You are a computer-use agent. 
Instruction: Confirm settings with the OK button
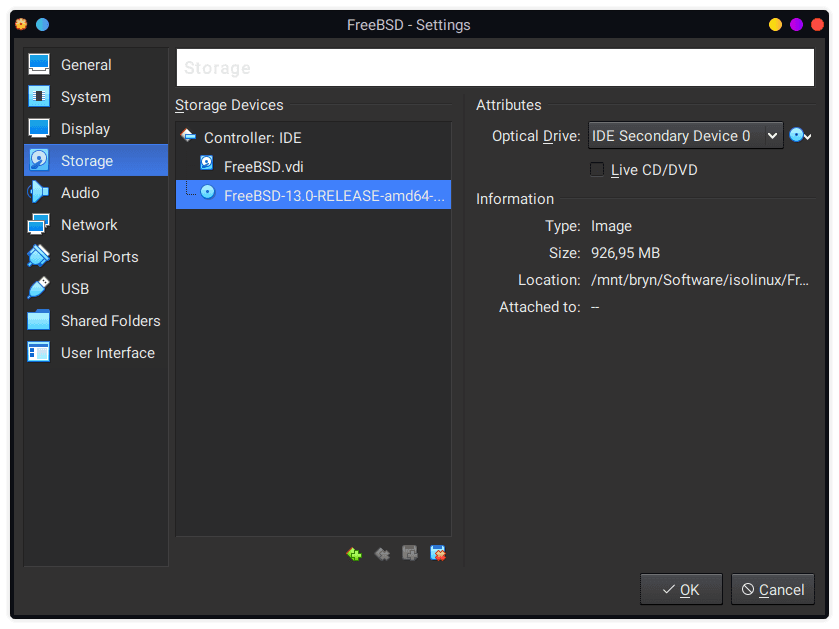click(x=681, y=589)
